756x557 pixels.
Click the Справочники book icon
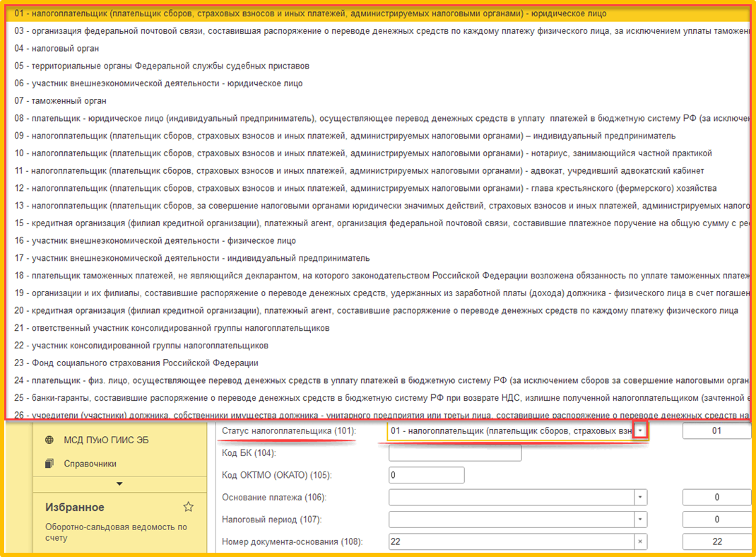[x=49, y=464]
